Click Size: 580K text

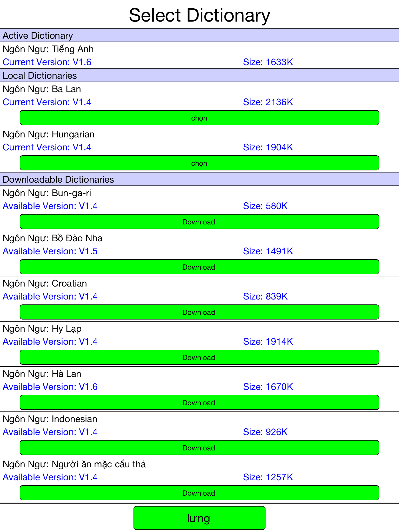[x=265, y=206]
